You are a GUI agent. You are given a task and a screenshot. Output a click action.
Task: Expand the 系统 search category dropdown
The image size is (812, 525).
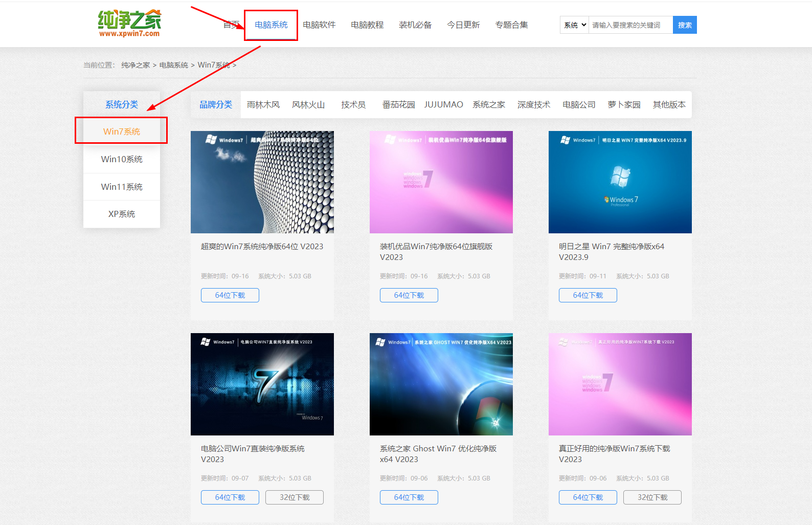575,25
